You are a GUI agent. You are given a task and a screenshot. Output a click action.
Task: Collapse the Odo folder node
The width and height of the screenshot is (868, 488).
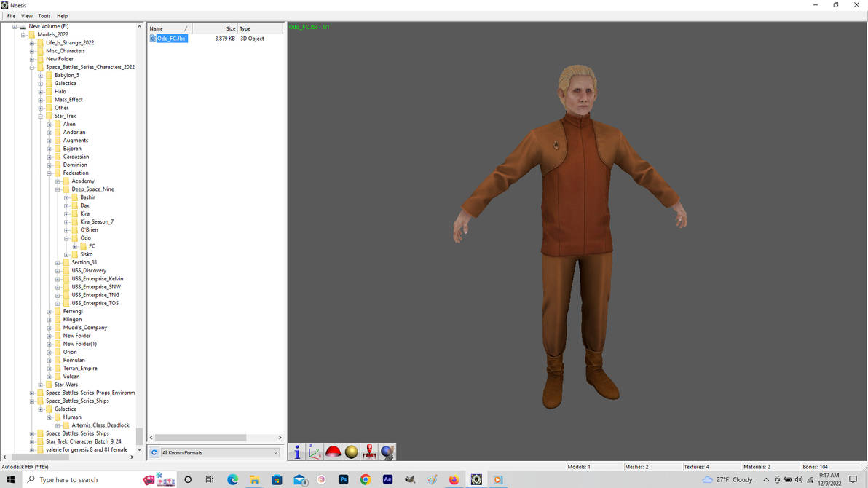pyautogui.click(x=66, y=238)
